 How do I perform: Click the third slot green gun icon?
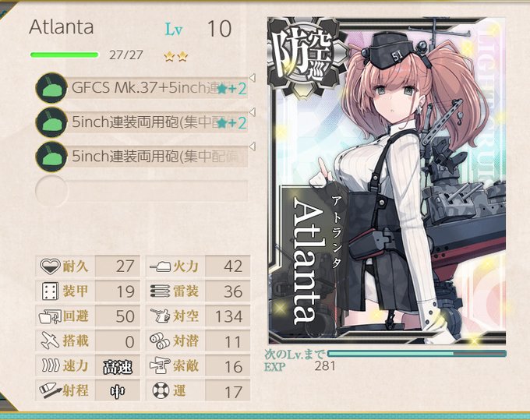click(x=51, y=157)
